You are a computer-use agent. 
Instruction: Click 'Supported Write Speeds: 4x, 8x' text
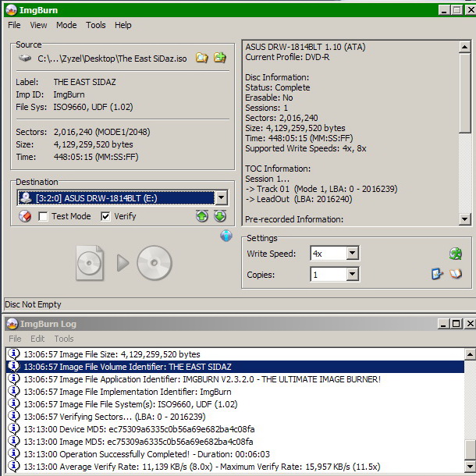(306, 148)
